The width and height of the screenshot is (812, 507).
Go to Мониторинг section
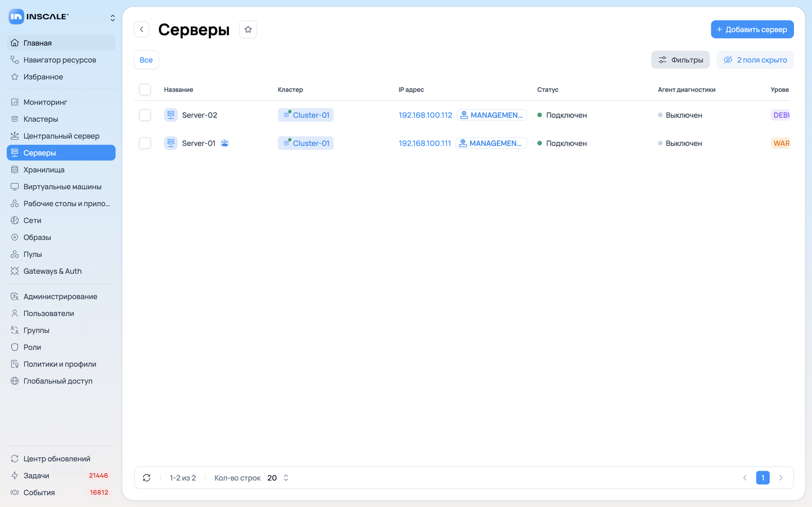61,102
